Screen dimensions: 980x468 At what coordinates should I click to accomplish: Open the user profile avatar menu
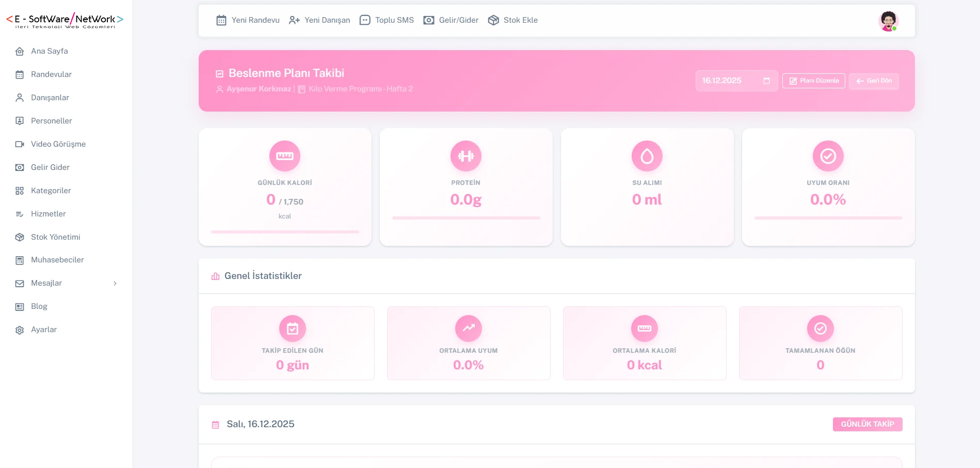(x=888, y=21)
